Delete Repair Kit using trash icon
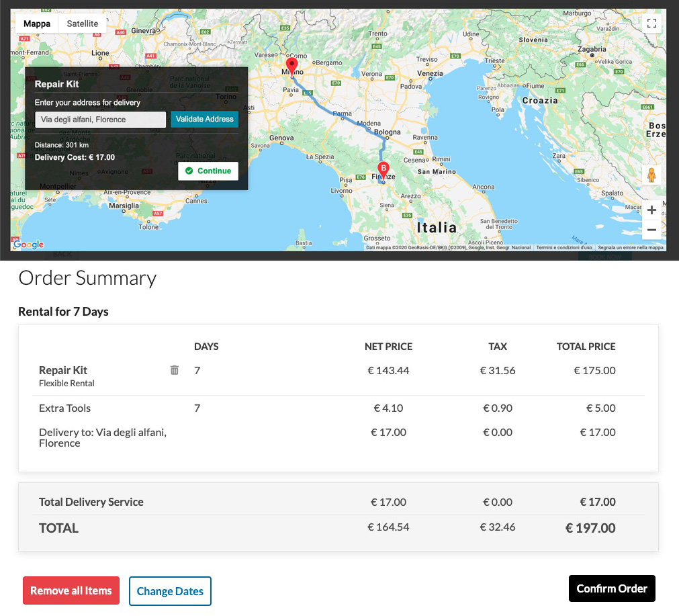This screenshot has height=616, width=679. pos(175,370)
